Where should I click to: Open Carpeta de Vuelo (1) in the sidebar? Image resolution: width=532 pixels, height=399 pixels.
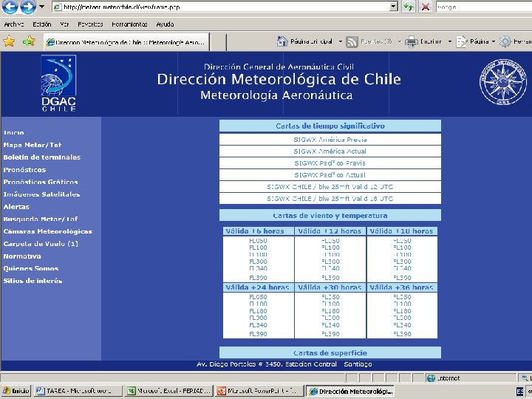(x=41, y=244)
